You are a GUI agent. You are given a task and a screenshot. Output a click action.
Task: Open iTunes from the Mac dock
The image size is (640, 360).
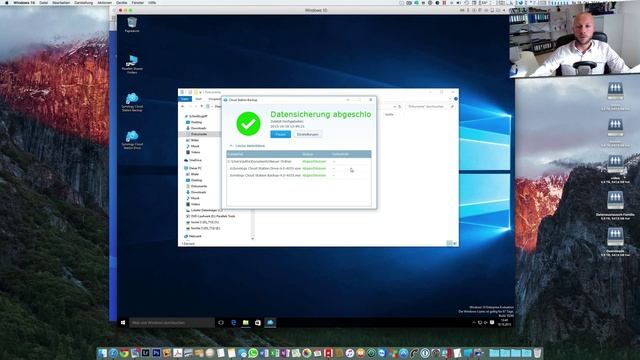(349, 353)
